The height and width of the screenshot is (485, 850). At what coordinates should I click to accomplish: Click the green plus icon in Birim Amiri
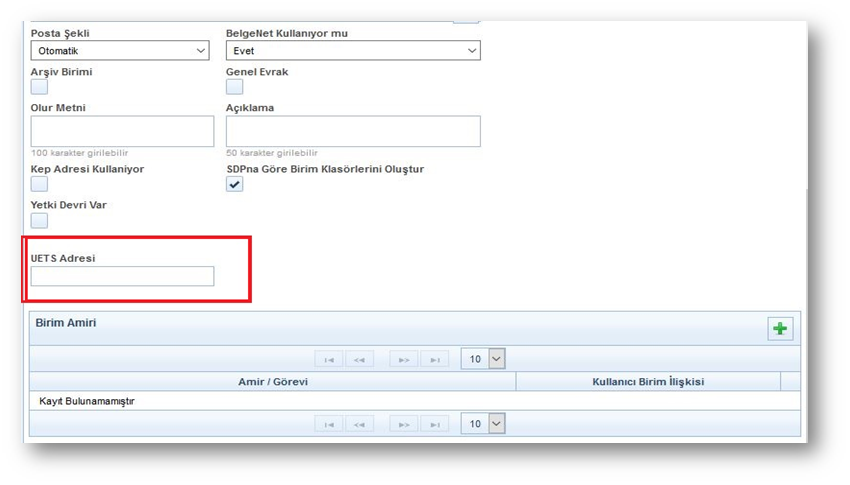click(x=780, y=328)
